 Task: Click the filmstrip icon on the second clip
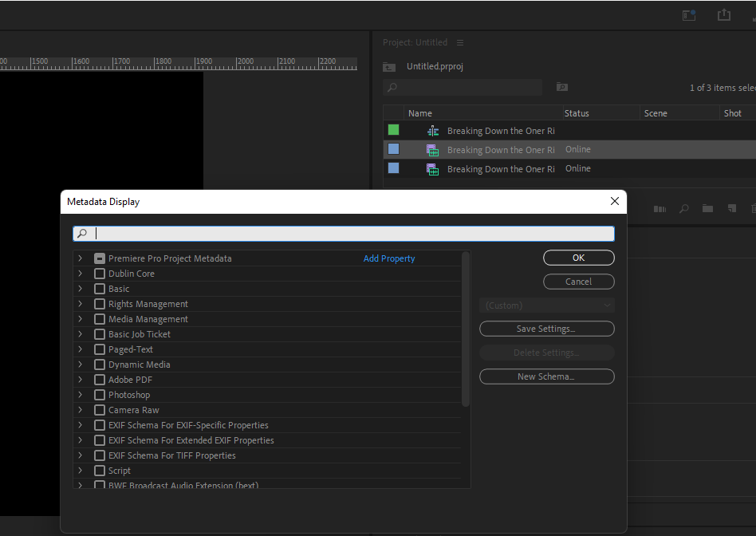[432, 149]
